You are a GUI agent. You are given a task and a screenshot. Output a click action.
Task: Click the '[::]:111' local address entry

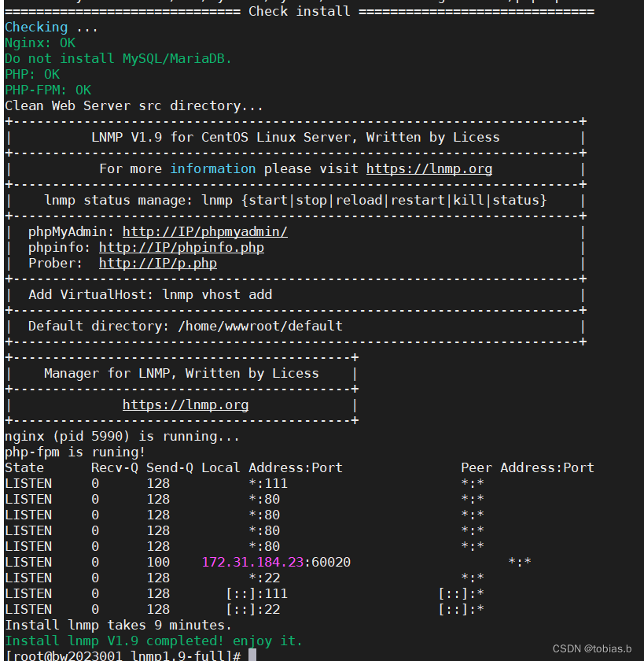coord(256,594)
